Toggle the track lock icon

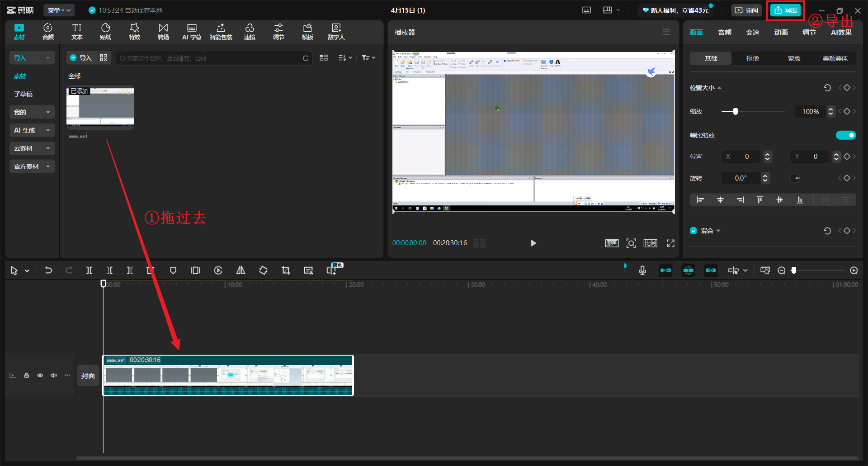pyautogui.click(x=26, y=375)
